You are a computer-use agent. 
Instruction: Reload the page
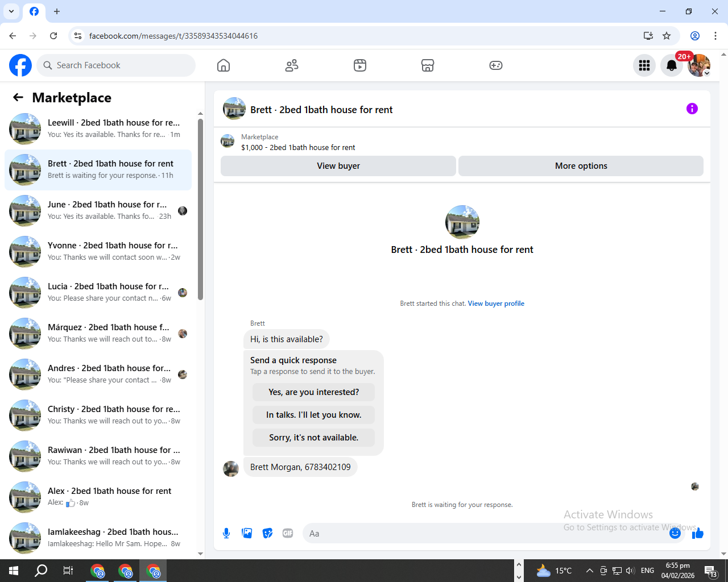[x=53, y=36]
